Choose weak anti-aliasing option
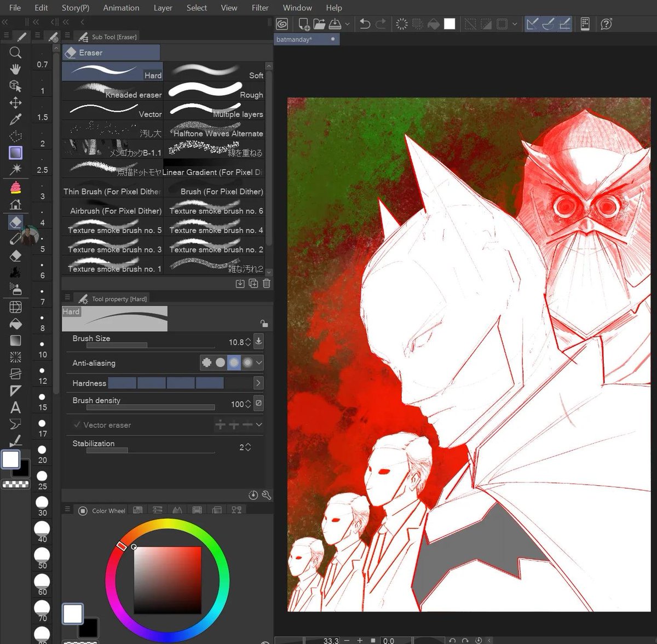 pos(220,363)
